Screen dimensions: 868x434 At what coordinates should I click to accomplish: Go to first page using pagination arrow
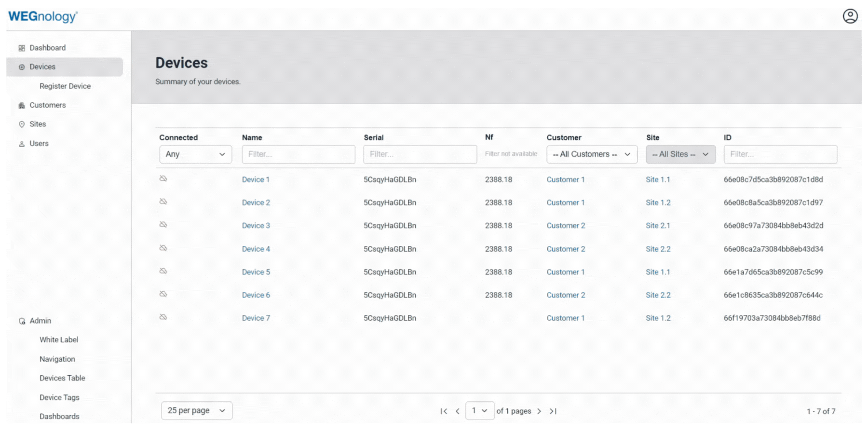(444, 411)
